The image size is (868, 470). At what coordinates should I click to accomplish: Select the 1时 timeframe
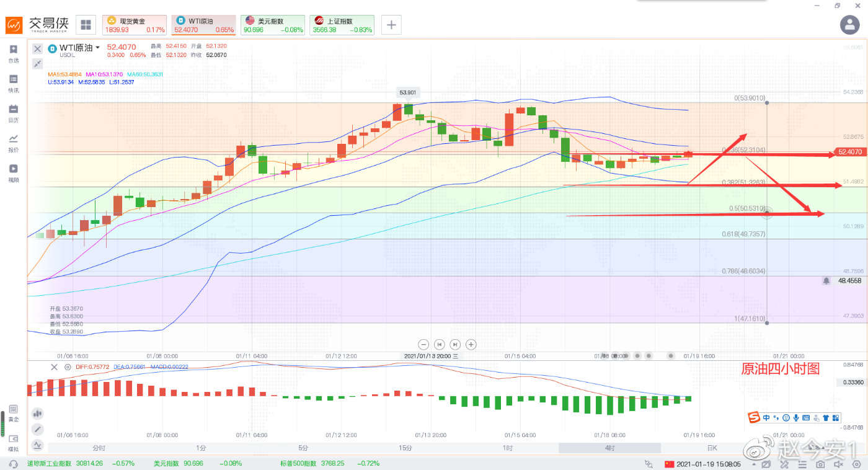click(x=508, y=448)
